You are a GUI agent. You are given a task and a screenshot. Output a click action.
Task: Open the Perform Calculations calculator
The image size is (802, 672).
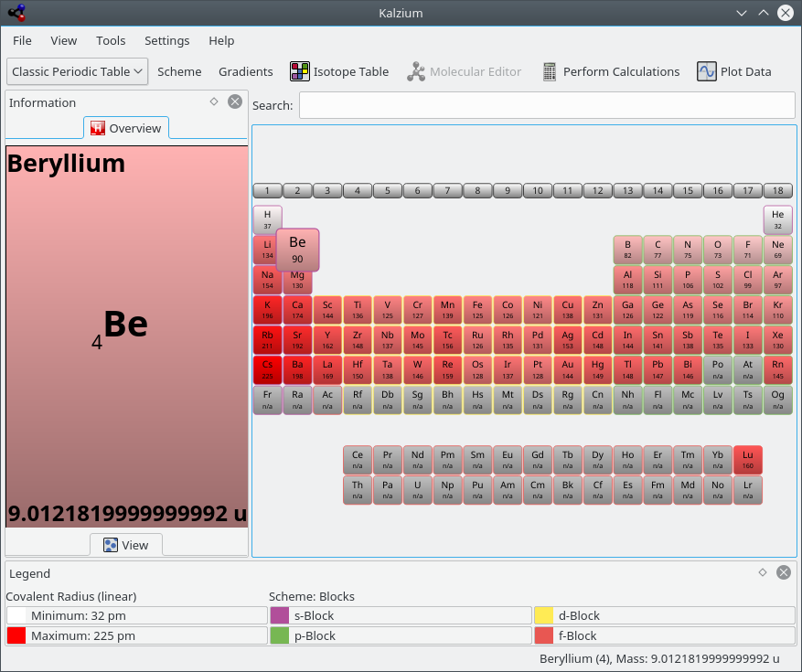[x=611, y=71]
